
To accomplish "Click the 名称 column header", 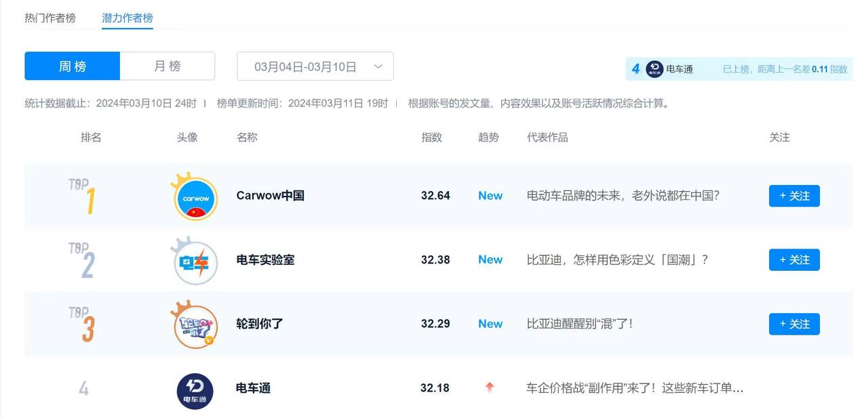I will 247,138.
